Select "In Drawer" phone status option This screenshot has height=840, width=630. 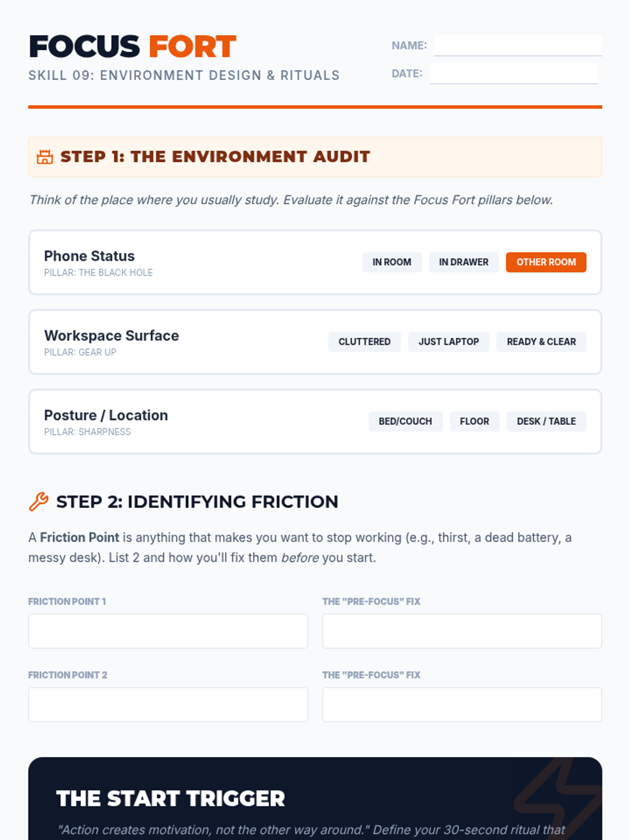[464, 262]
